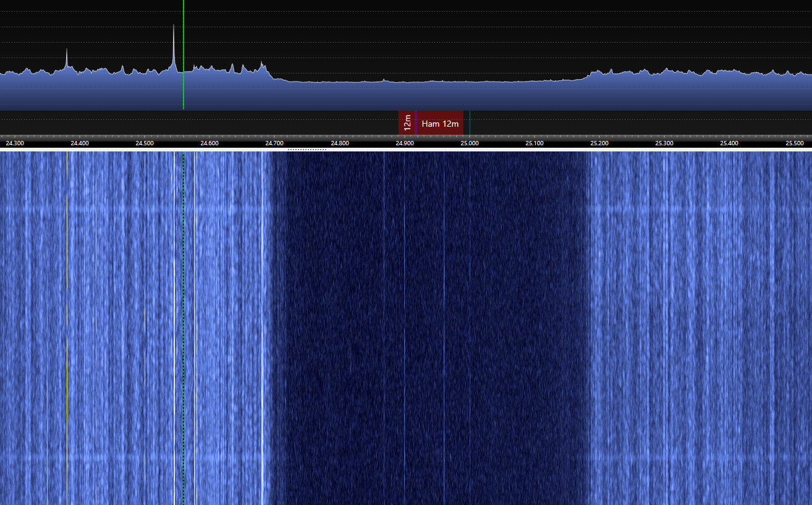Image resolution: width=812 pixels, height=505 pixels.
Task: Click the 25.200 frequency scale label
Action: [599, 143]
